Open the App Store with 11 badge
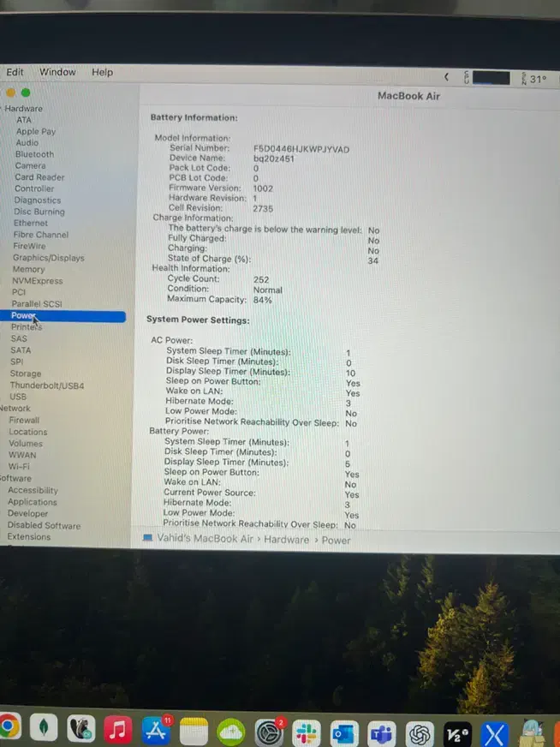The width and height of the screenshot is (560, 747). (x=156, y=731)
